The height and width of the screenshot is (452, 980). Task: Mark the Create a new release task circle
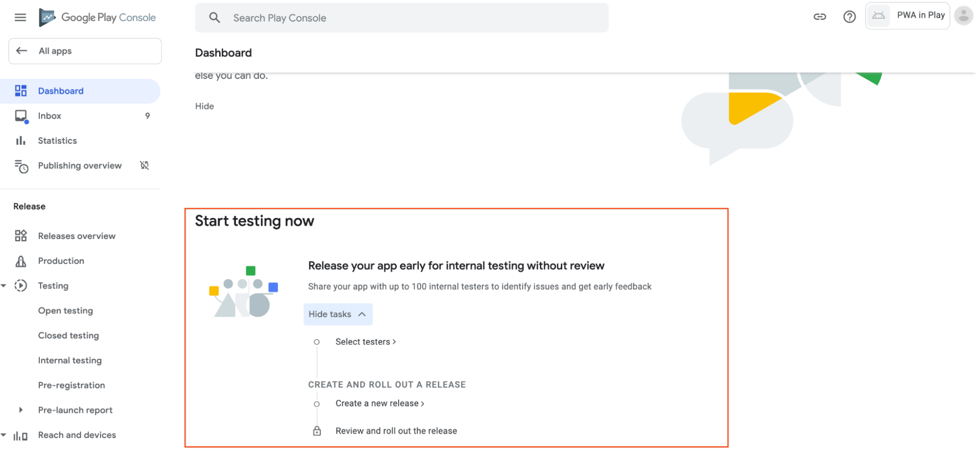(317, 403)
